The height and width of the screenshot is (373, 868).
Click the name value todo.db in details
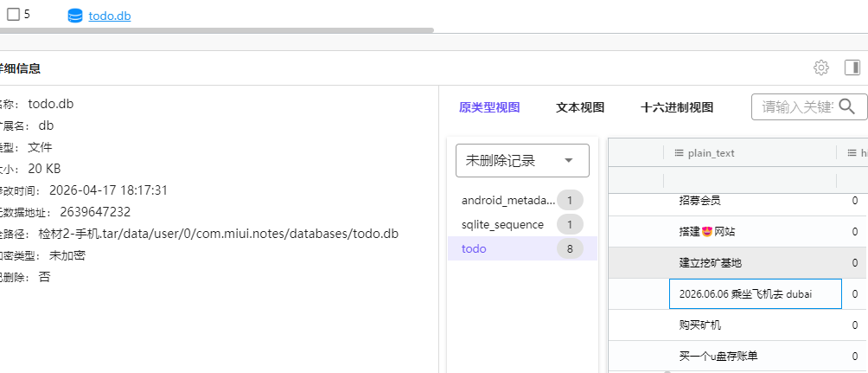50,104
